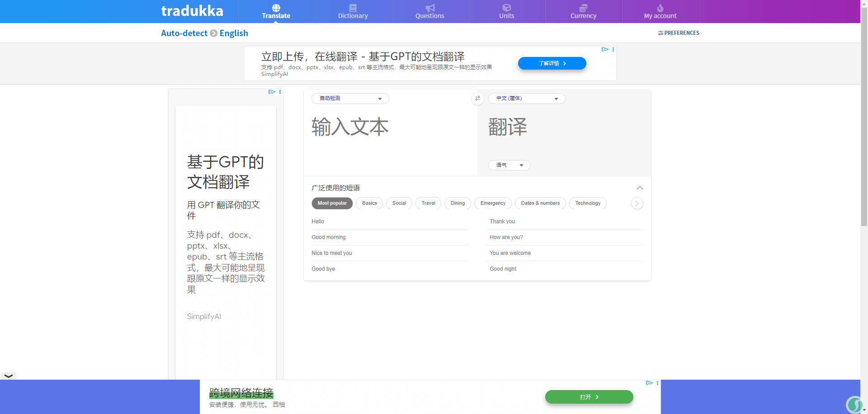
Task: Open the Preferences link
Action: pyautogui.click(x=679, y=33)
